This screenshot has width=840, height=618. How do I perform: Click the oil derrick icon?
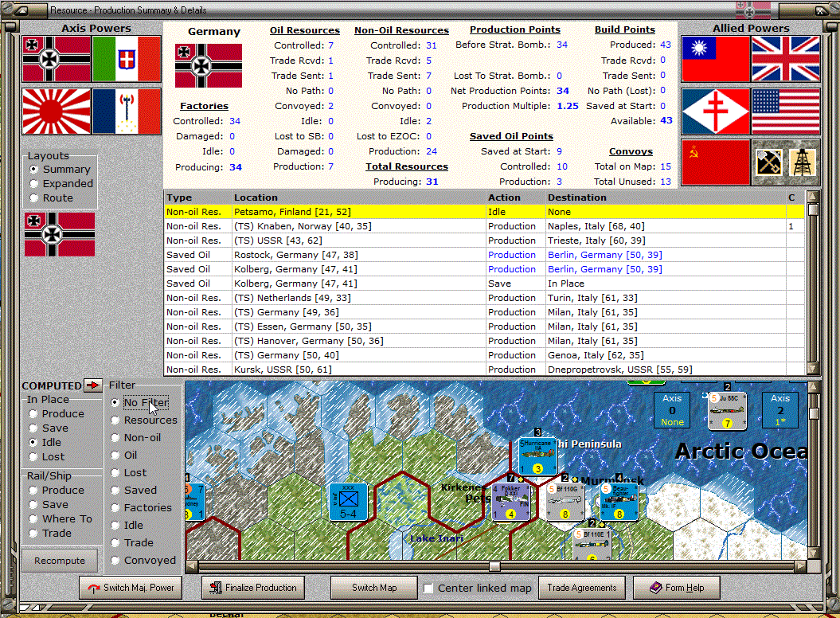click(x=802, y=162)
